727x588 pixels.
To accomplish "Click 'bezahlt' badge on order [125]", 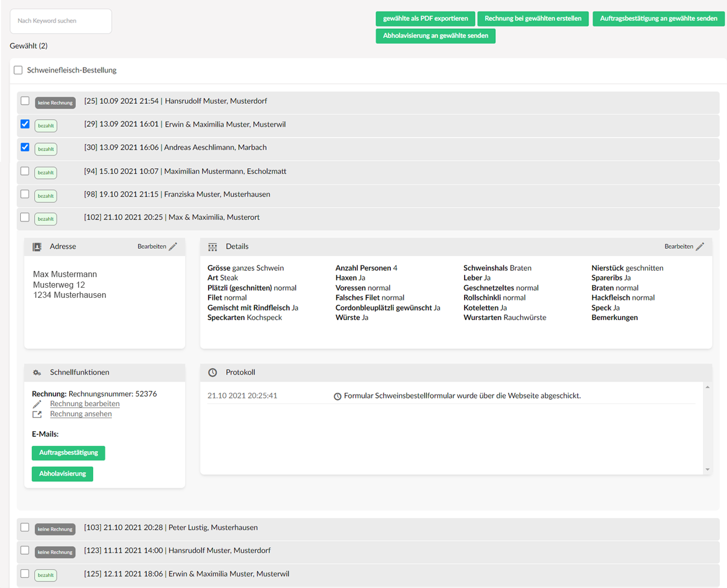I will (x=46, y=576).
